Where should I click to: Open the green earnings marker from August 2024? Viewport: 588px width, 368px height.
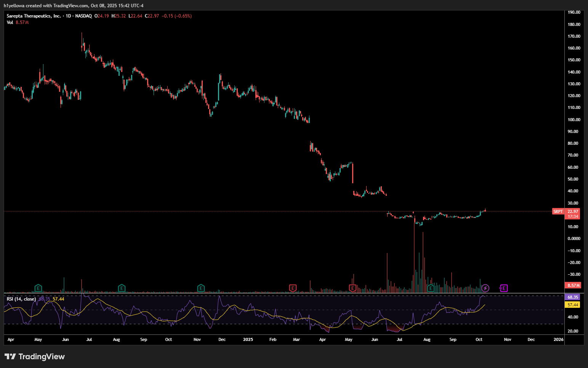(x=122, y=288)
